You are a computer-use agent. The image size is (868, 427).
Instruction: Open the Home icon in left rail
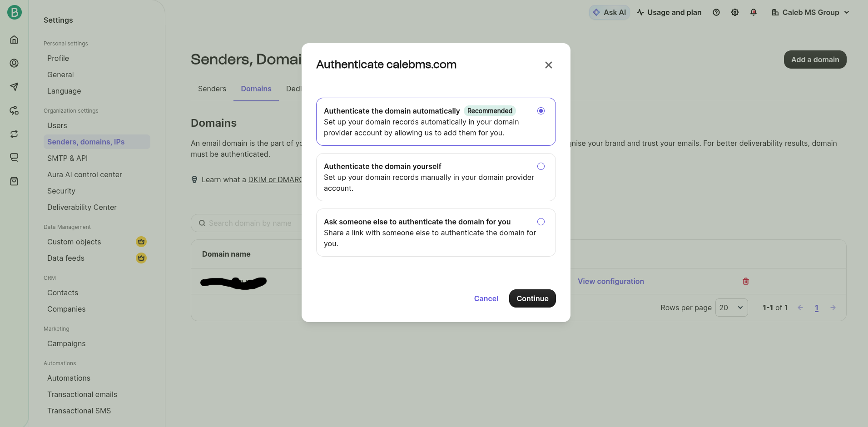pyautogui.click(x=14, y=40)
